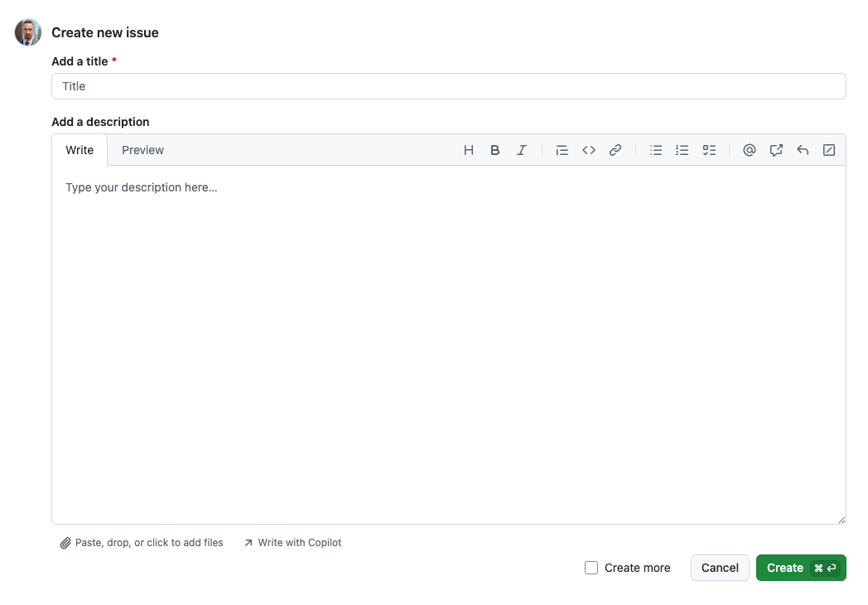Open slash commands from the toolbar

[829, 150]
